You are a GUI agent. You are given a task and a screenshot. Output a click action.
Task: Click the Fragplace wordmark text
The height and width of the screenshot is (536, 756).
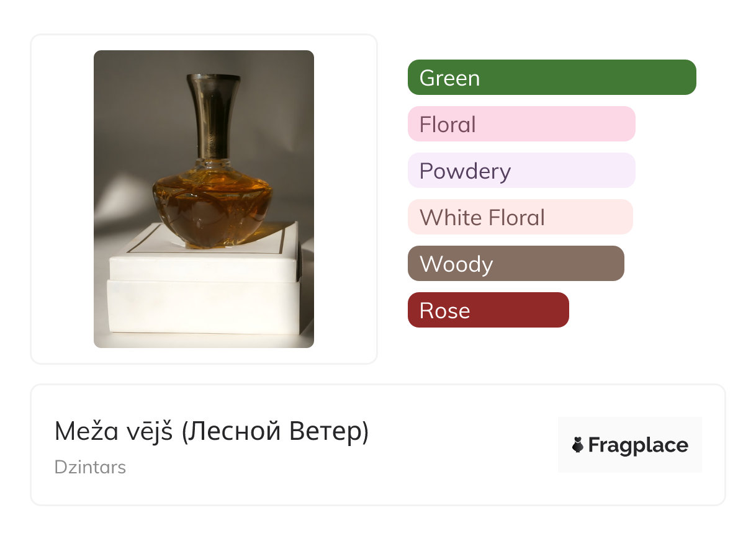[638, 445]
